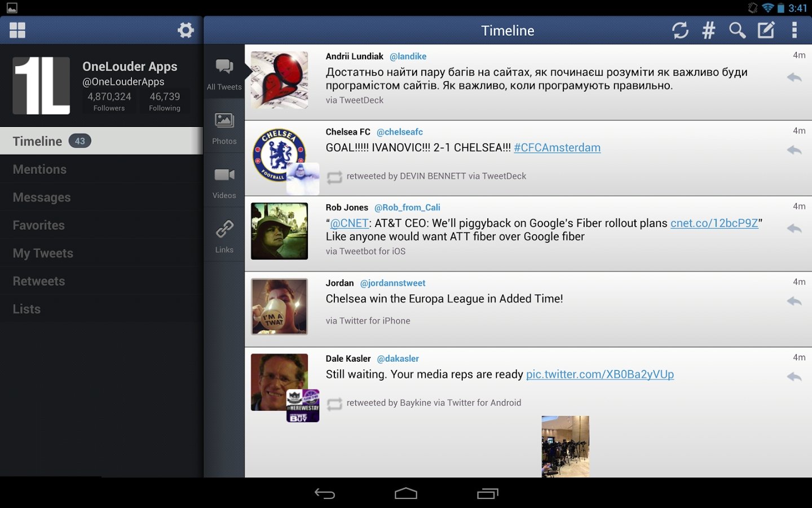Click the @jordannstweet handle
This screenshot has width=812, height=508.
click(x=392, y=283)
